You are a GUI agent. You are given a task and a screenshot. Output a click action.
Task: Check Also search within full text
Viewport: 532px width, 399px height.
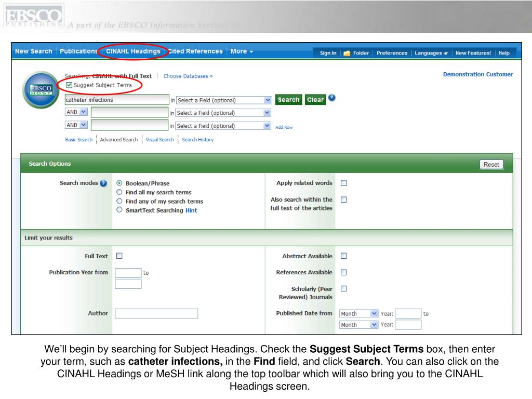(344, 199)
